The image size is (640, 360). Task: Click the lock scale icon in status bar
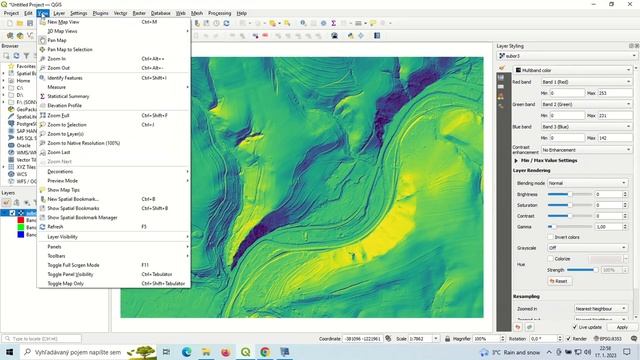click(x=447, y=339)
